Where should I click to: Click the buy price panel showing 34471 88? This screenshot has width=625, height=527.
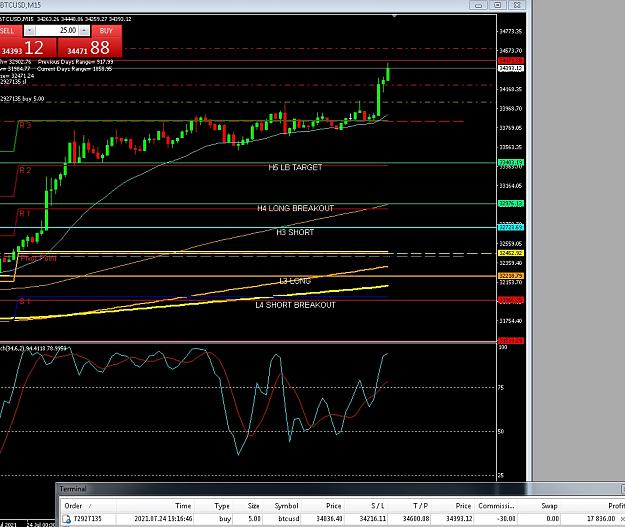pos(90,48)
